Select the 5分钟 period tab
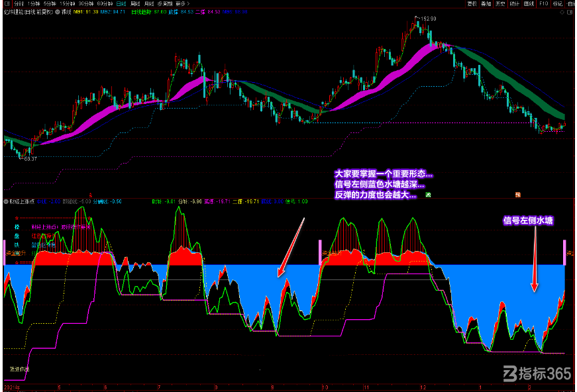The image size is (577, 392). 50,4
